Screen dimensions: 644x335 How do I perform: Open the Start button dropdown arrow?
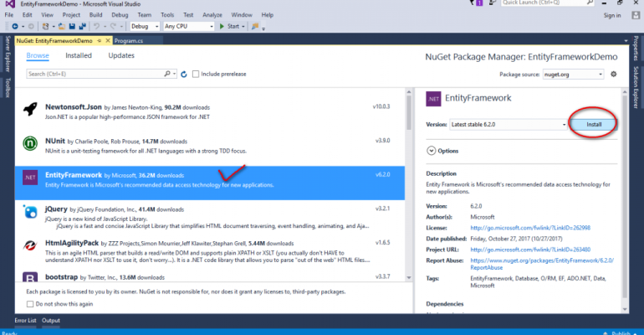(243, 27)
